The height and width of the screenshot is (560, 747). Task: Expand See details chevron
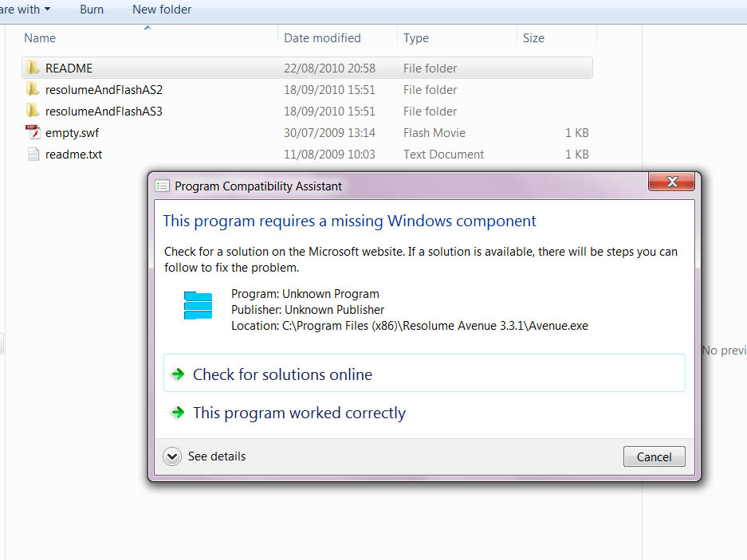tap(172, 456)
